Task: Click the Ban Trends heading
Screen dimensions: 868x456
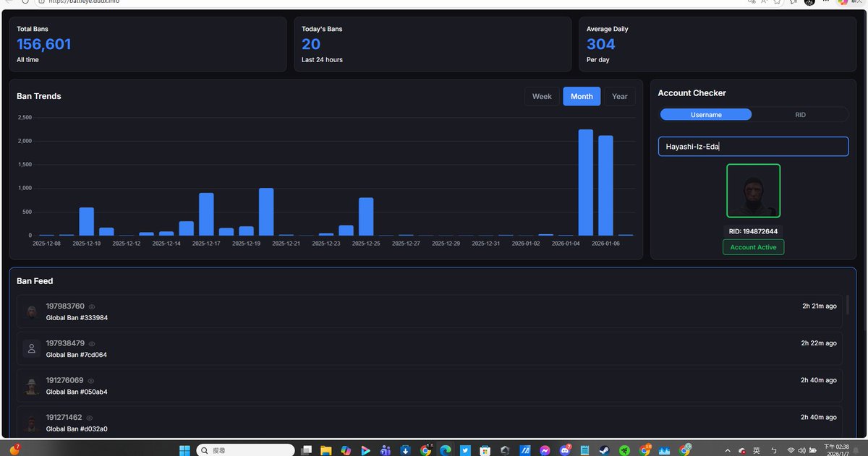Action: [x=39, y=96]
